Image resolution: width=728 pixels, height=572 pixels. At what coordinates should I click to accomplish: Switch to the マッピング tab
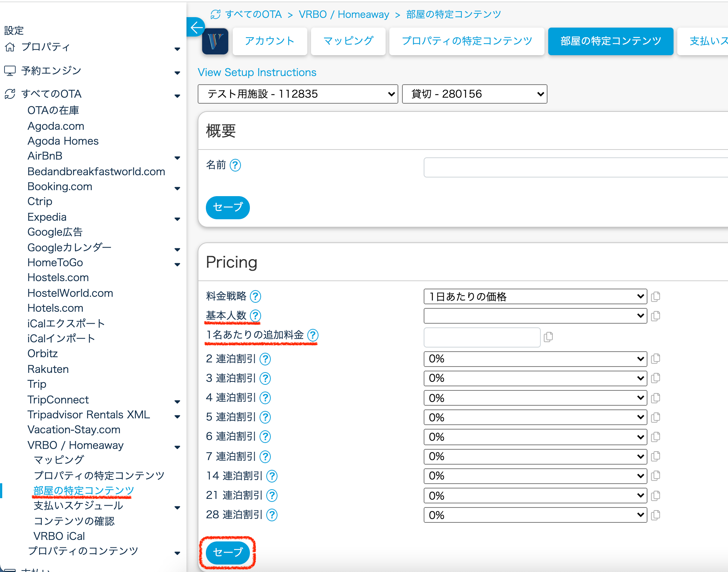point(348,41)
